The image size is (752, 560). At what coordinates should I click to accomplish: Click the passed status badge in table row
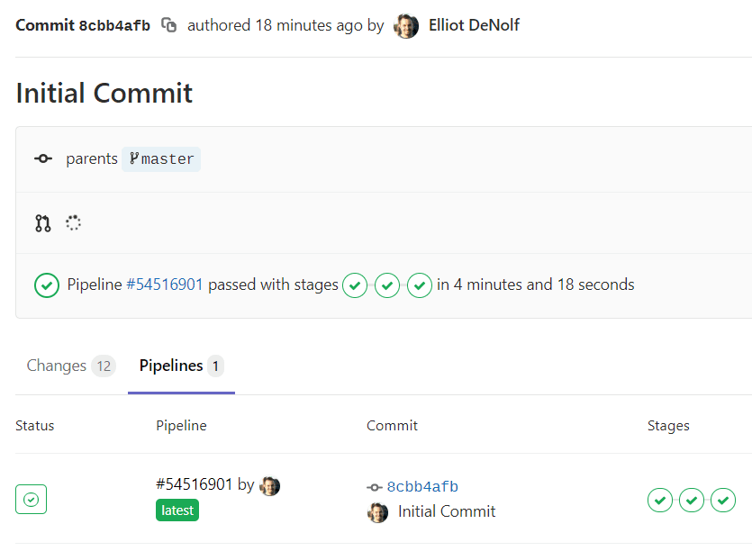point(31,500)
